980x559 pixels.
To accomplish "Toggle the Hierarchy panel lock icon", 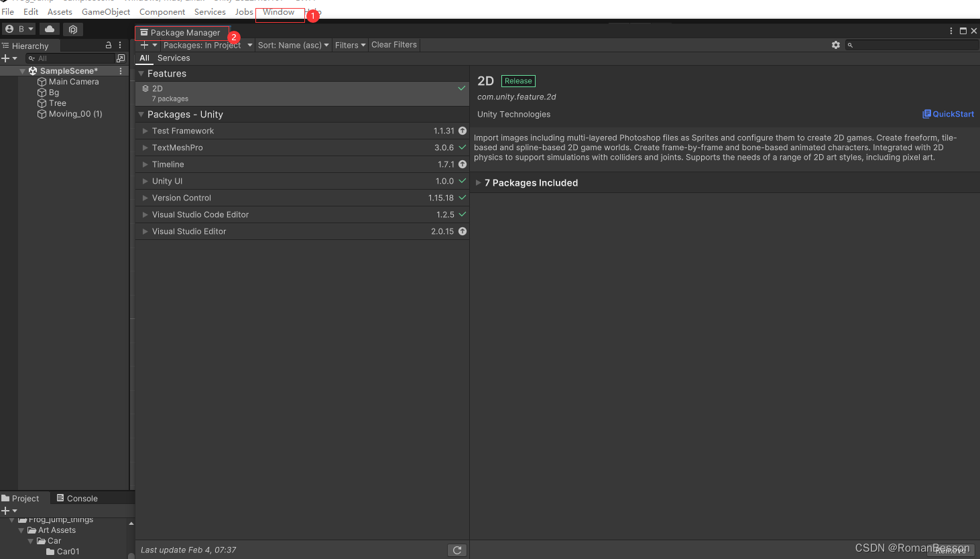I will point(109,45).
